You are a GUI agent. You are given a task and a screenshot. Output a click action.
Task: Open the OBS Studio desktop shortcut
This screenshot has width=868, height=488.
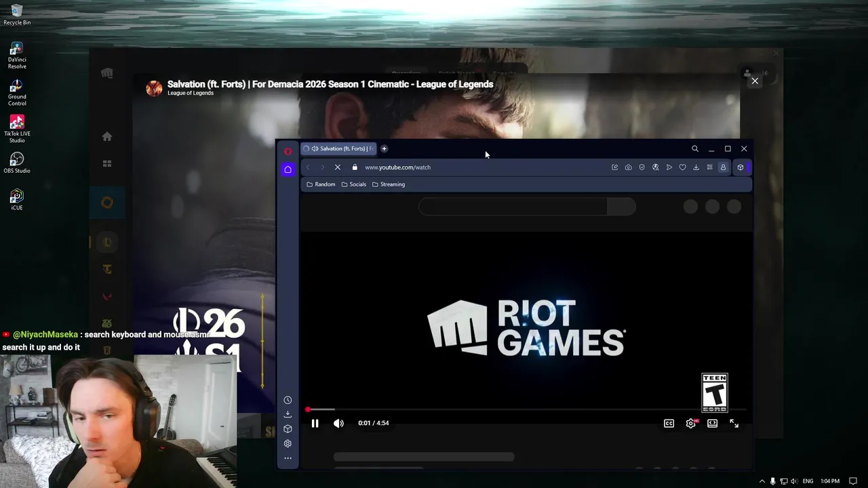17,163
